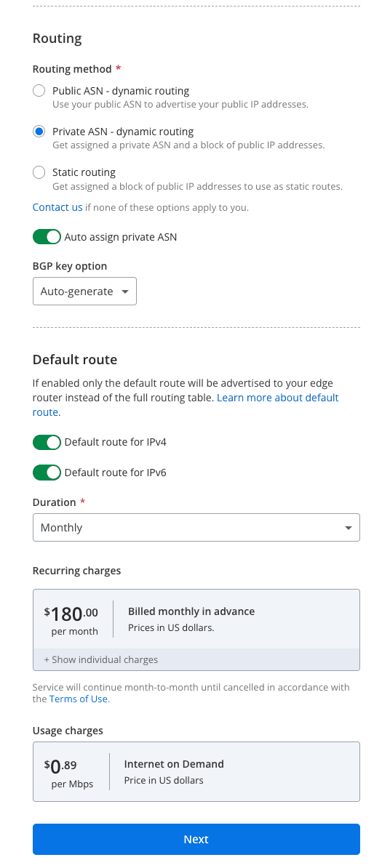
Task: Toggle Auto assign private ASN switch
Action: [x=47, y=237]
